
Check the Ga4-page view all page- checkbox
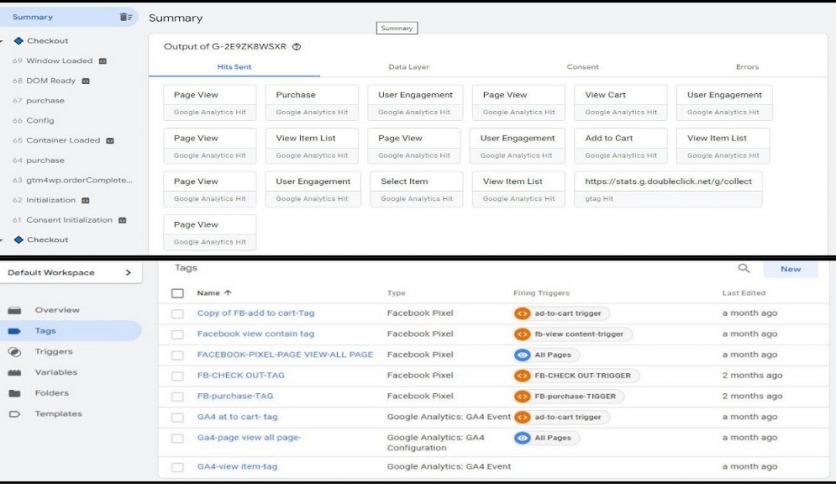point(178,438)
